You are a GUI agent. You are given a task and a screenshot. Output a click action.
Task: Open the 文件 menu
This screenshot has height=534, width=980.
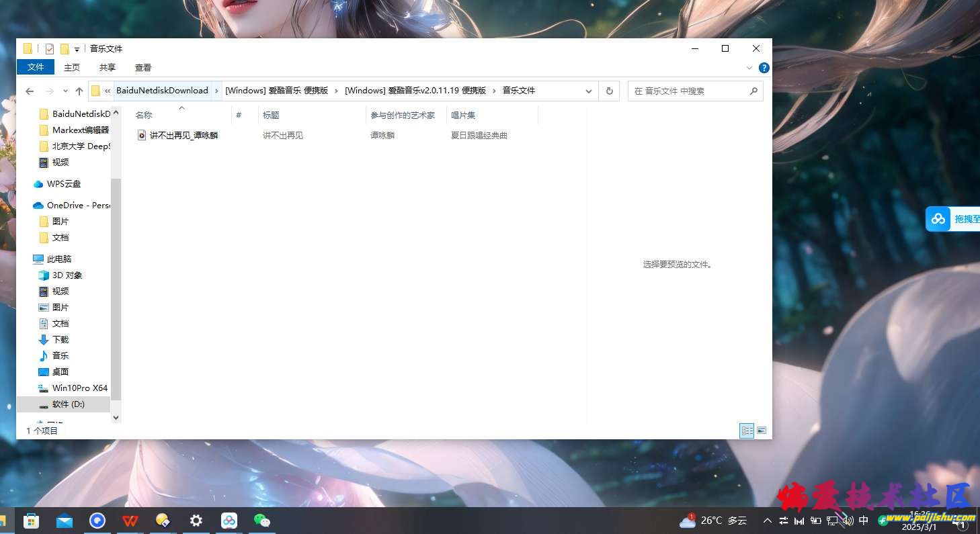point(35,67)
